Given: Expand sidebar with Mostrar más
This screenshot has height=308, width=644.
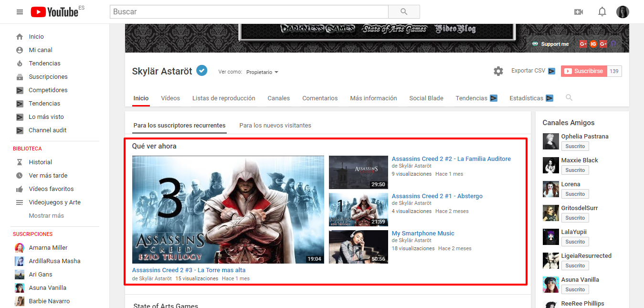Looking at the screenshot, I should [x=46, y=216].
